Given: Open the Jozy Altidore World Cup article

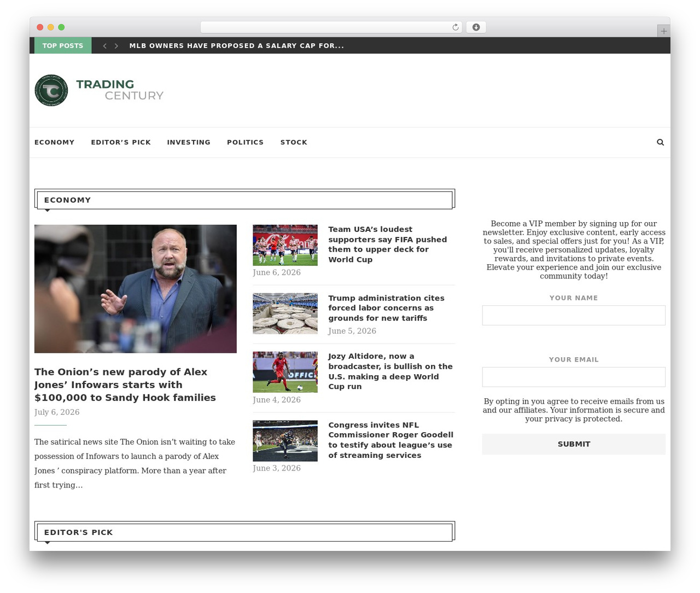Looking at the screenshot, I should [390, 371].
